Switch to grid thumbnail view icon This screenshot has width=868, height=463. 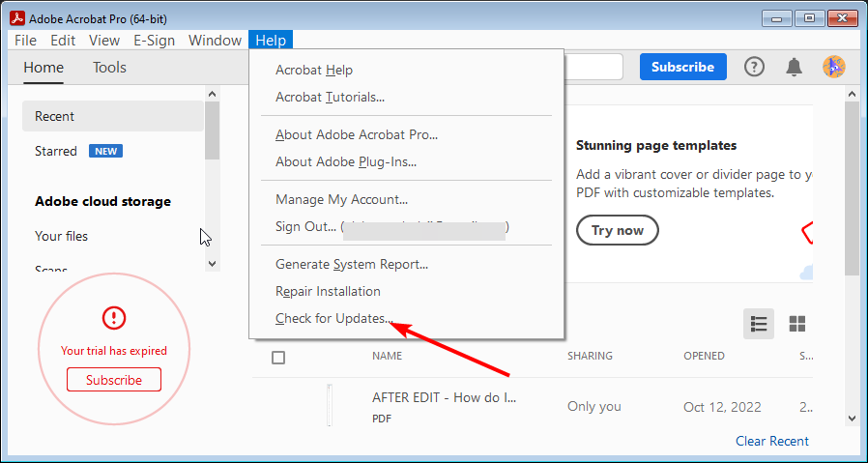pos(797,324)
